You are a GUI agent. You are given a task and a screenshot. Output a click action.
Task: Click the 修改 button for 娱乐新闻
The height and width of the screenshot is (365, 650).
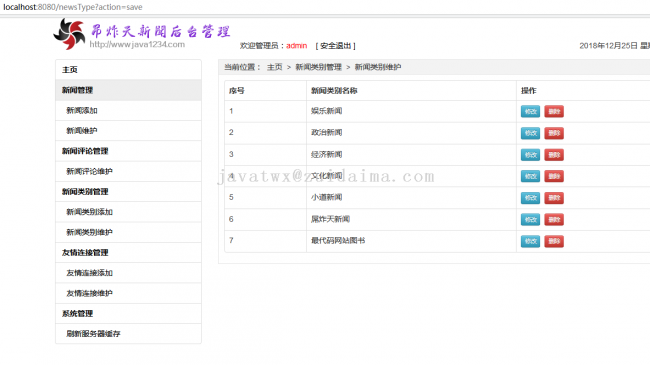(x=530, y=111)
